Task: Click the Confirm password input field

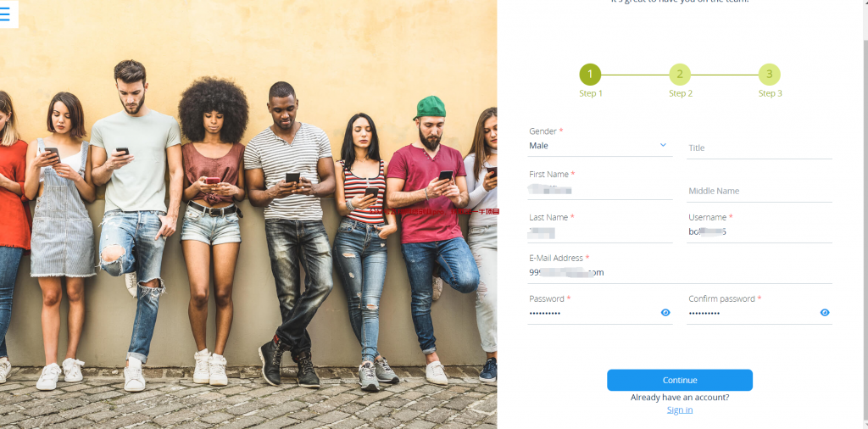Action: click(753, 314)
